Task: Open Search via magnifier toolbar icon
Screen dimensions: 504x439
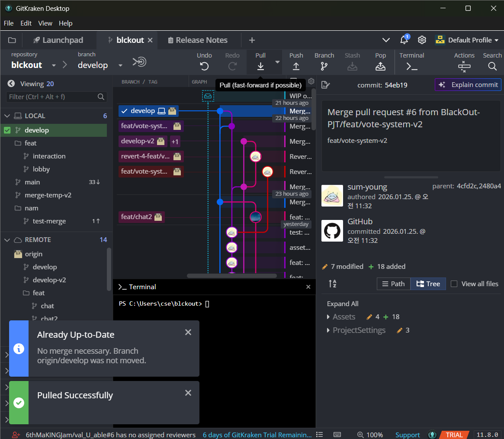Action: click(492, 67)
